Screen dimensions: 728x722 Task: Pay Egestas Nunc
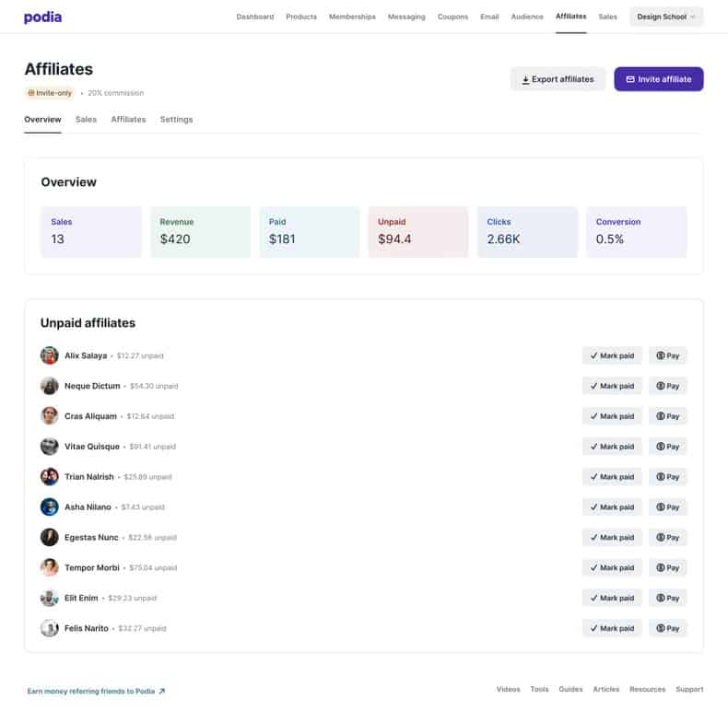point(668,537)
